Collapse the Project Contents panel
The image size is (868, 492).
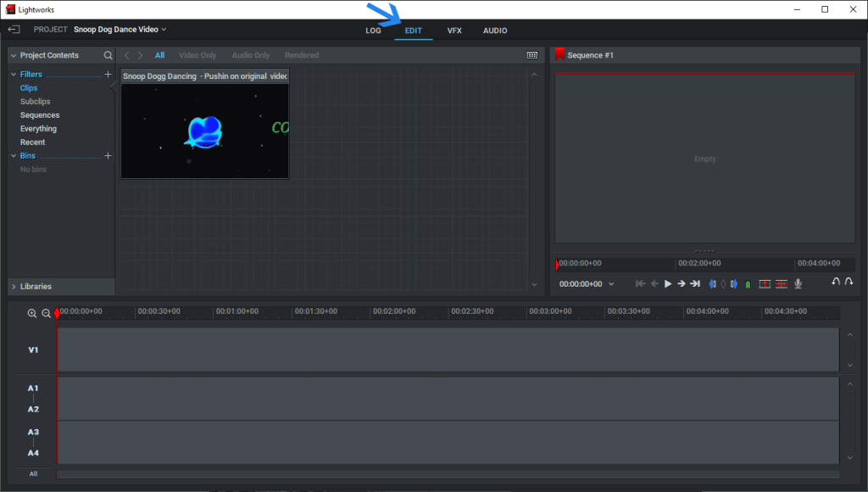tap(14, 55)
